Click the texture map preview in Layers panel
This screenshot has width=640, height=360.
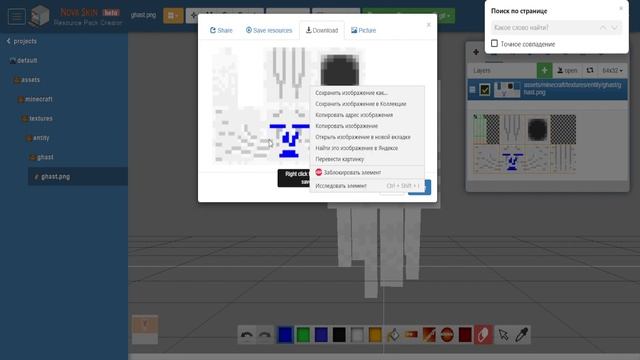point(524,144)
